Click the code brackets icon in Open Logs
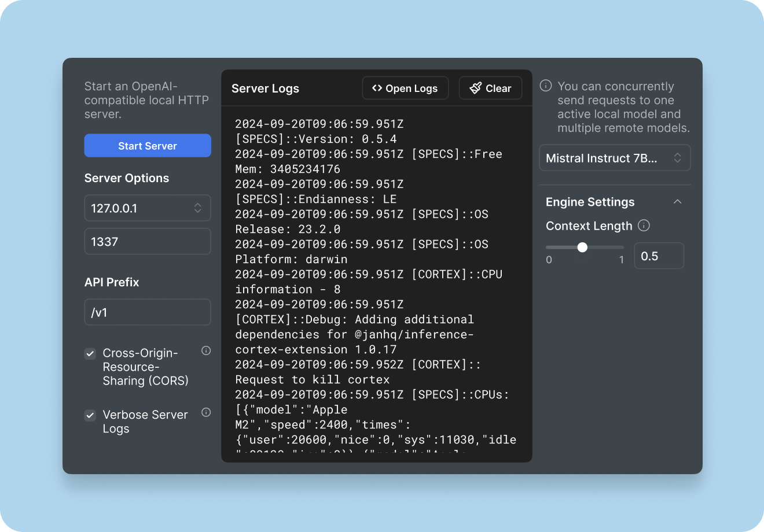Image resolution: width=764 pixels, height=532 pixels. click(x=377, y=88)
